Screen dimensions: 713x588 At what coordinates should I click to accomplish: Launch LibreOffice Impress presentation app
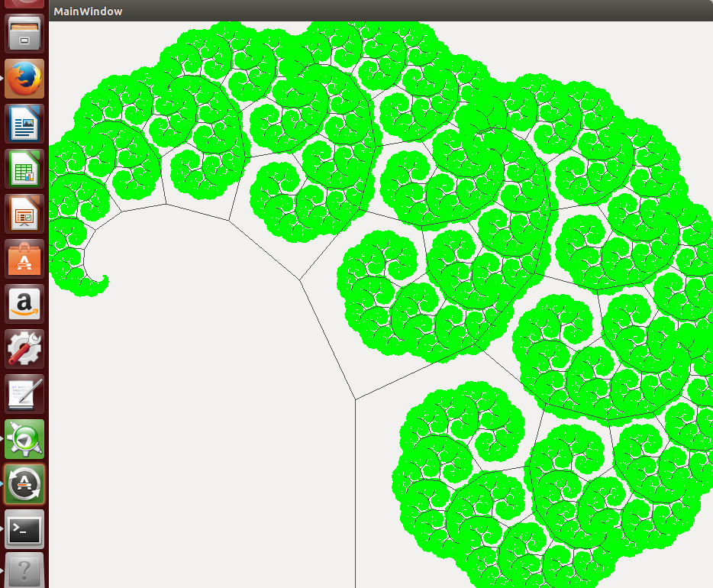(24, 214)
